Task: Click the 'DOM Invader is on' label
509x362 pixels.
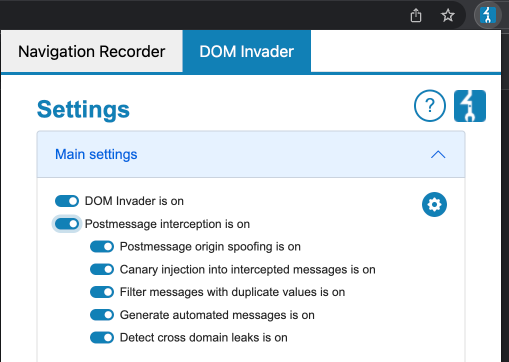Action: click(x=134, y=201)
